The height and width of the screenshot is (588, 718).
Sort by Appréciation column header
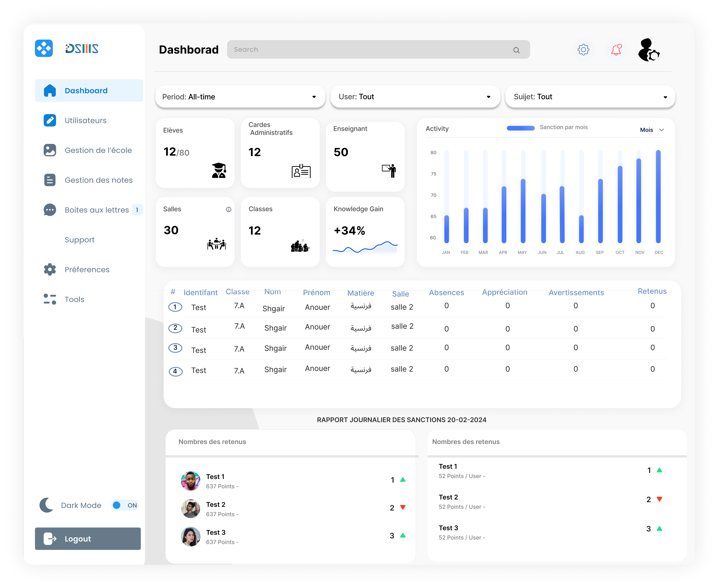point(504,292)
